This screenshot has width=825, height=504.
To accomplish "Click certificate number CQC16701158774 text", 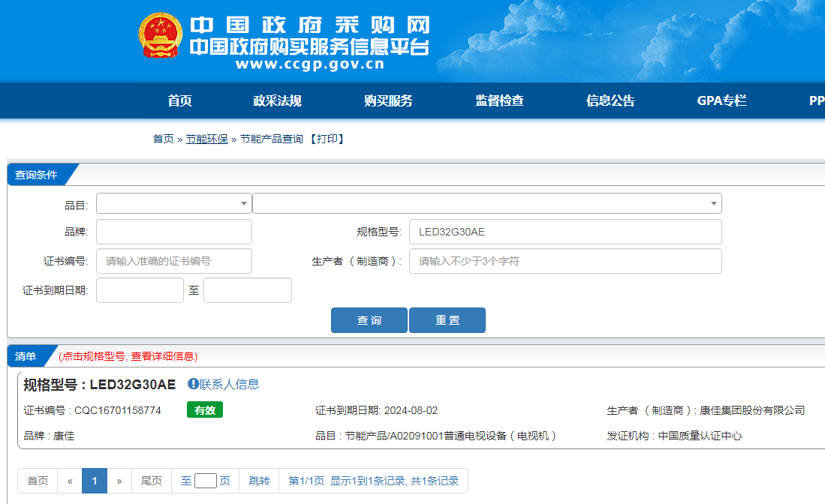I will click(x=118, y=410).
